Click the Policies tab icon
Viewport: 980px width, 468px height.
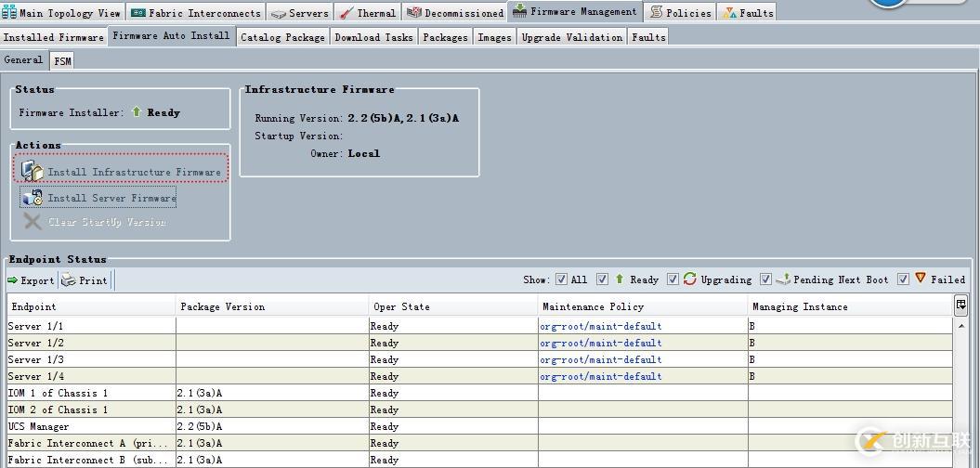[x=657, y=13]
